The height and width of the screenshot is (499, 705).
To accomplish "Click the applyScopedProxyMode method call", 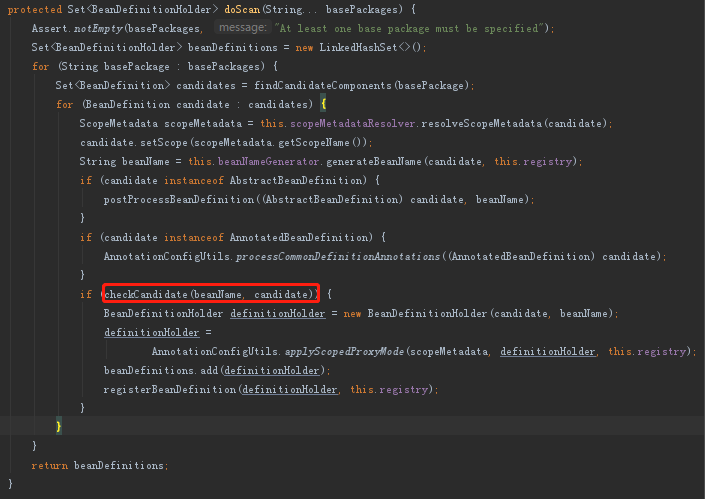I will click(344, 351).
